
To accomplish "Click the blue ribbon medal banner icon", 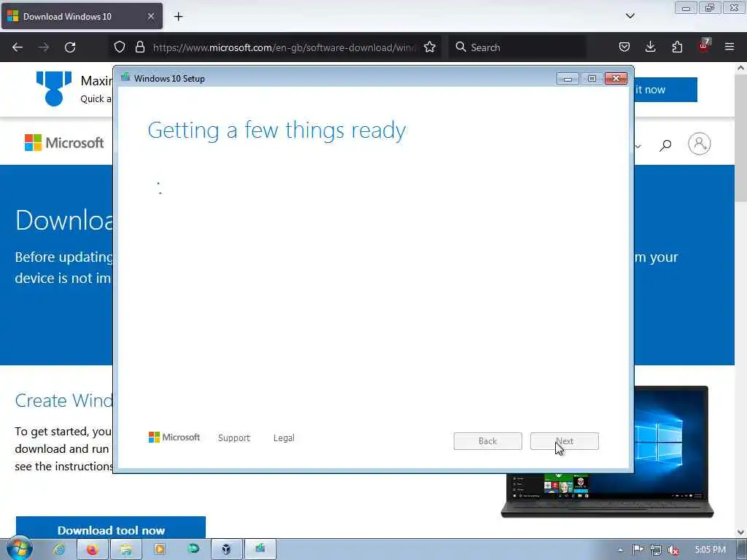I will coord(54,88).
